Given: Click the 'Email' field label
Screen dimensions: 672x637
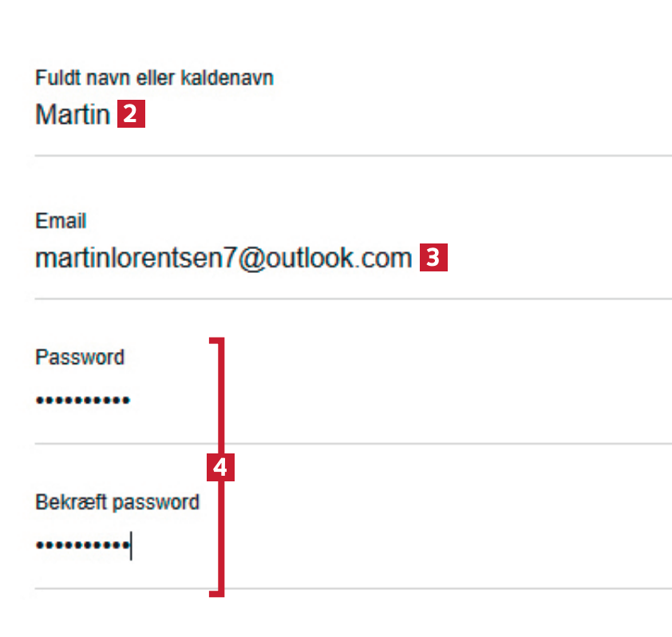Looking at the screenshot, I should 61,221.
